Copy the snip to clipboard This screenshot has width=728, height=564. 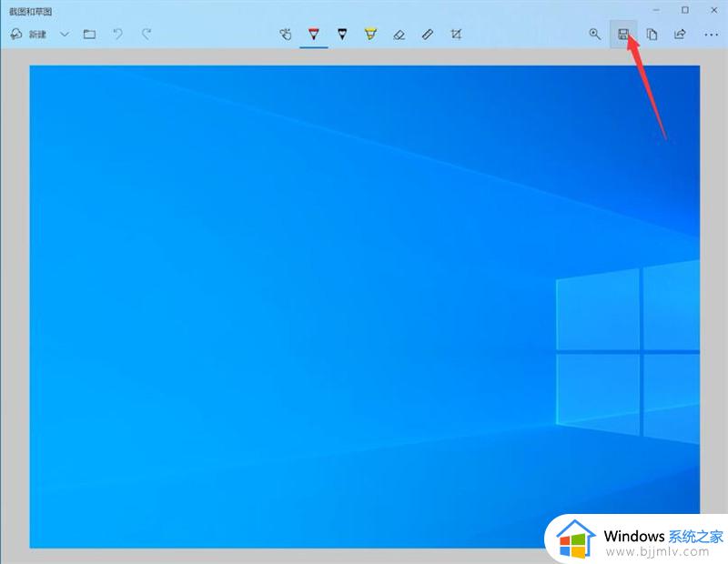pos(652,35)
